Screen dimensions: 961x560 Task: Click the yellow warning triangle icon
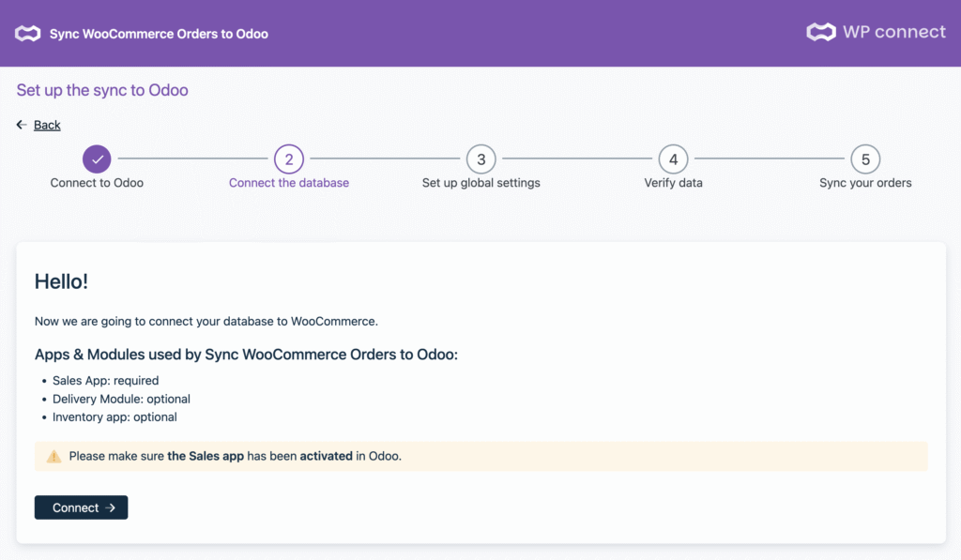pyautogui.click(x=53, y=457)
